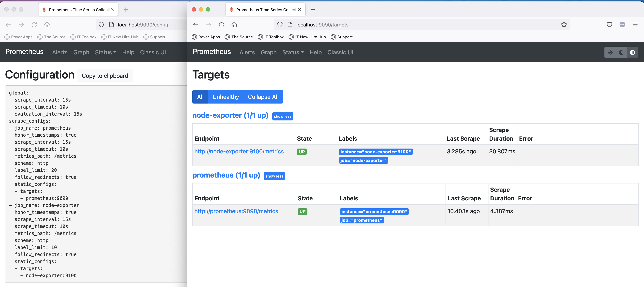Viewport: 644px width, 287px height.
Task: Click home icon in targets browser window
Action: 234,24
